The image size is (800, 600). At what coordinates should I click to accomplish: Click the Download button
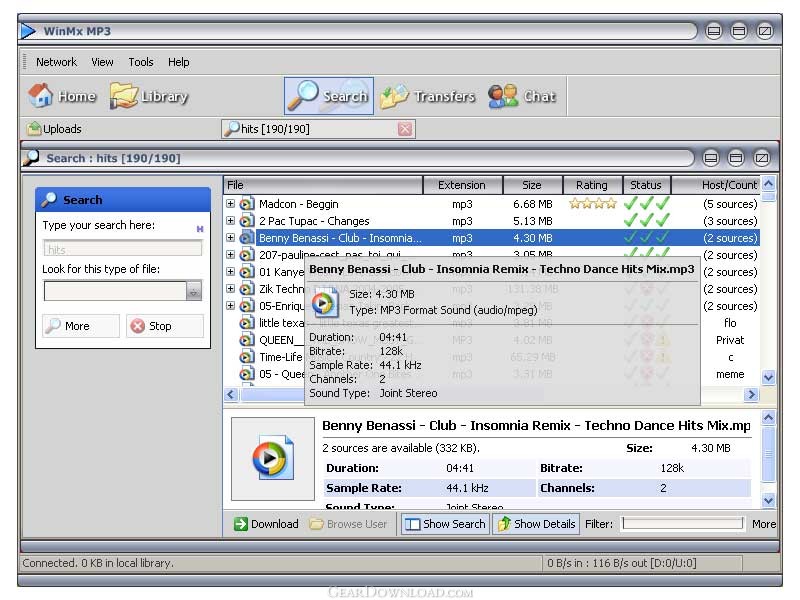pyautogui.click(x=266, y=524)
